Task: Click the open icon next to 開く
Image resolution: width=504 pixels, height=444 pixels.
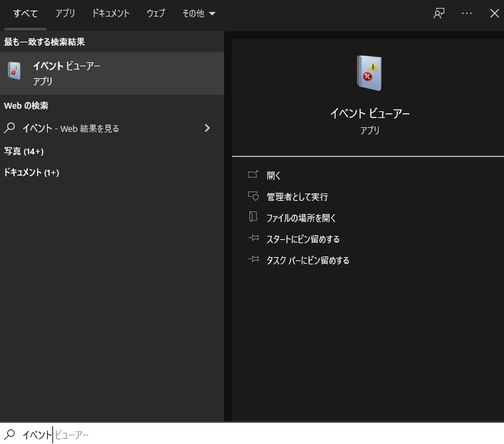Action: [253, 174]
